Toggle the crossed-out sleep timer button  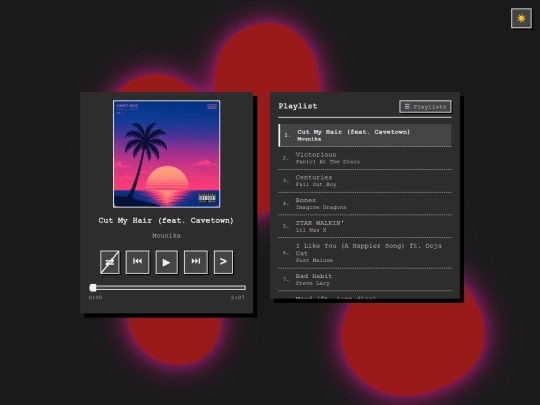[x=110, y=262]
